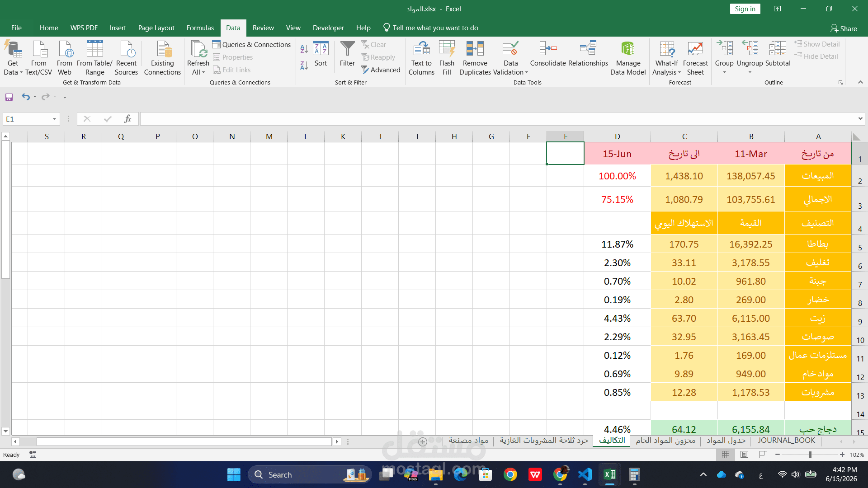Switch to Developer tab

(328, 28)
